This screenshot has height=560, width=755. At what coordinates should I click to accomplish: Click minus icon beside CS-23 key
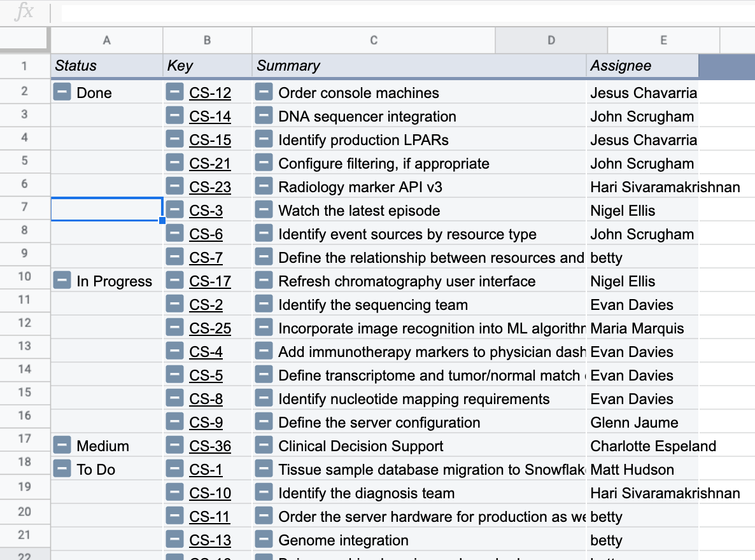coord(174,187)
